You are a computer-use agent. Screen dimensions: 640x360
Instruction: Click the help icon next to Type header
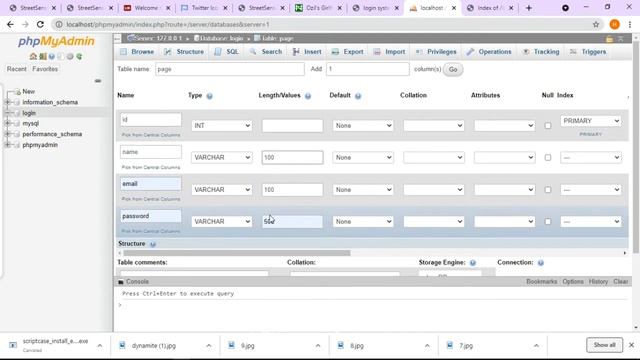pos(209,96)
